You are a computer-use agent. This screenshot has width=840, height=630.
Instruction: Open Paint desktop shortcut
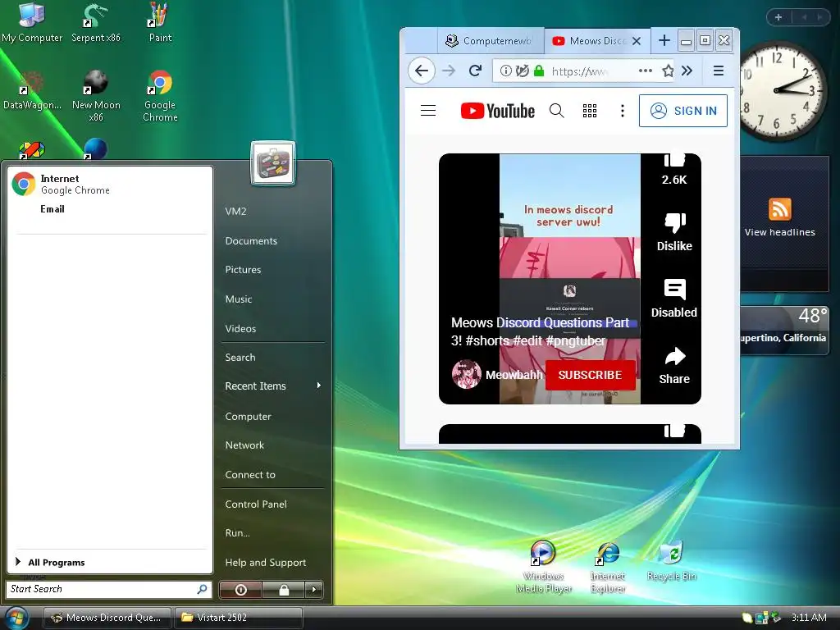point(160,22)
